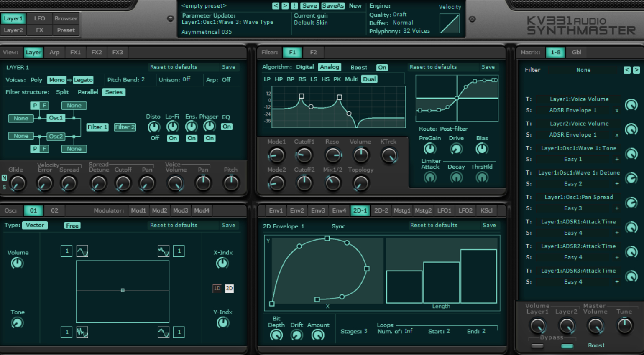This screenshot has height=355, width=644.
Task: Click the Velocity curve diagonal icon
Action: 450,23
